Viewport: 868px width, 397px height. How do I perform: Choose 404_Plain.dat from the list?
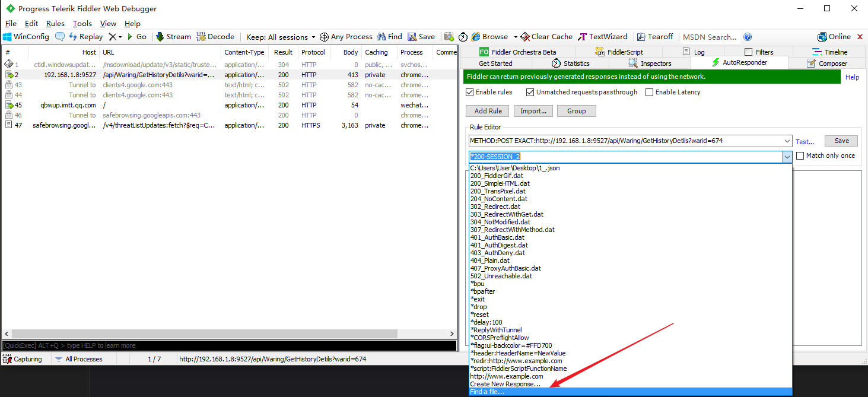pos(630,261)
